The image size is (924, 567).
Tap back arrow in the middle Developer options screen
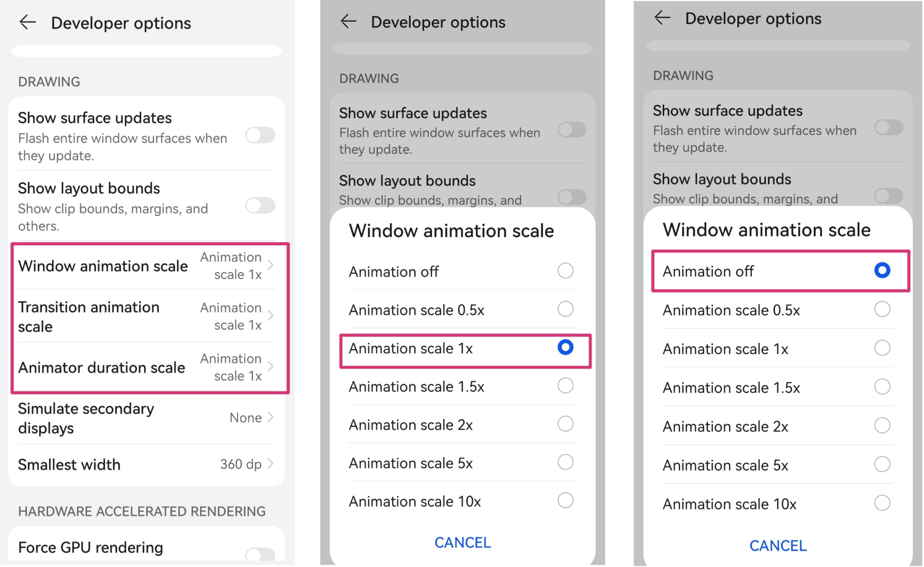pos(348,21)
